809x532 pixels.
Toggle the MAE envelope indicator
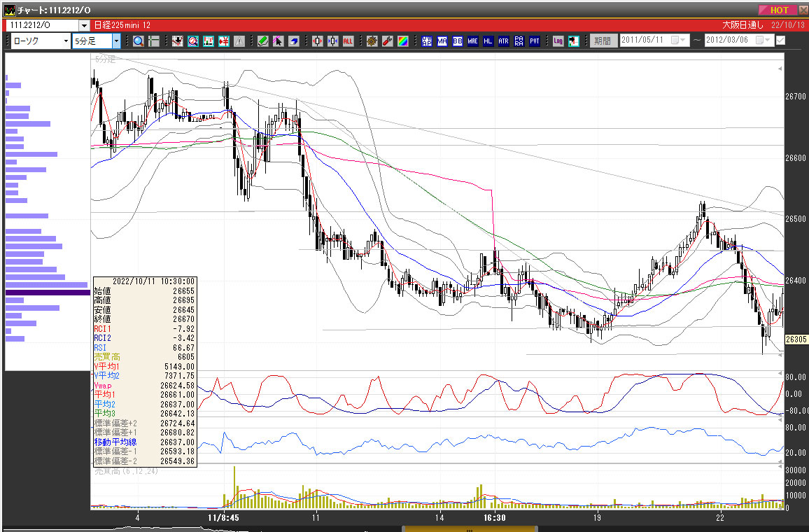point(472,41)
